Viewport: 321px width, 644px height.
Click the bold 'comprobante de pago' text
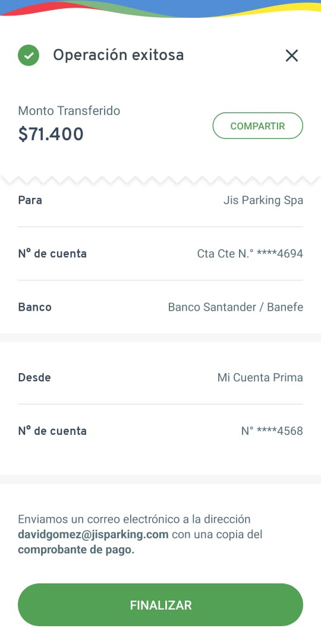(x=76, y=550)
